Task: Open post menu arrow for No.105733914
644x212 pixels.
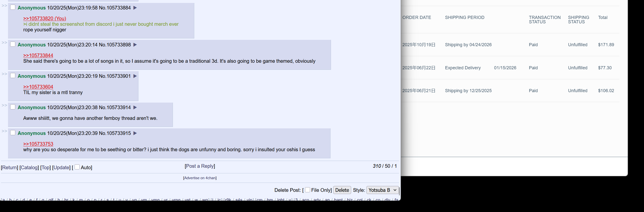Action: tap(135, 107)
